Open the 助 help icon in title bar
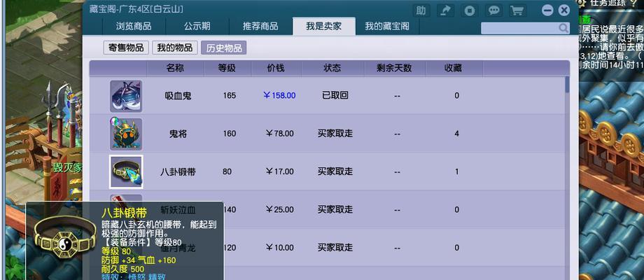The height and width of the screenshot is (280, 644). tap(421, 10)
